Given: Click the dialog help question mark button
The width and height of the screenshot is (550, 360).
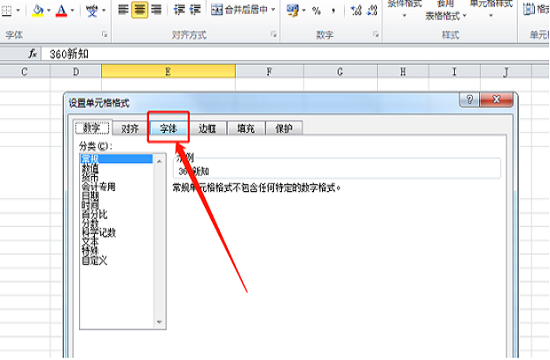Looking at the screenshot, I should pos(469,100).
